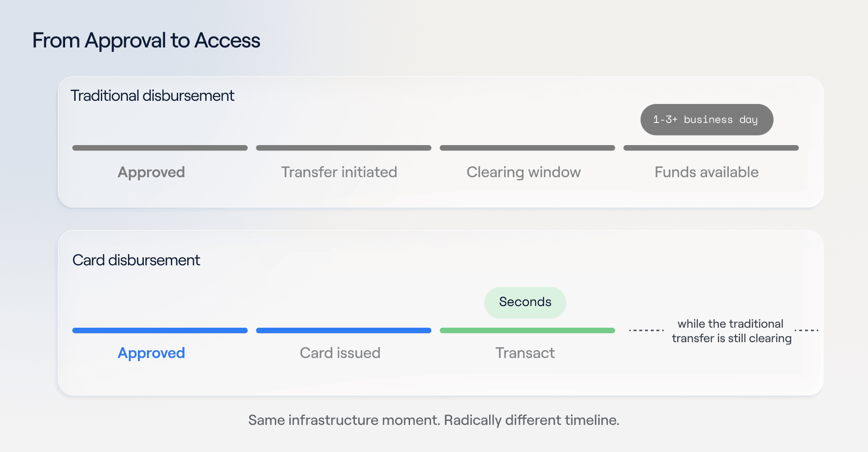Click the blue 'Approved' label

[x=151, y=353]
